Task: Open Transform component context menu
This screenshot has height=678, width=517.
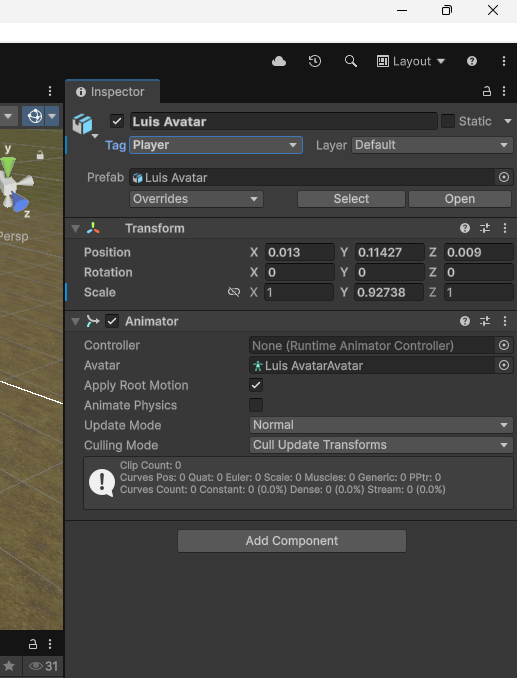Action: 505,228
